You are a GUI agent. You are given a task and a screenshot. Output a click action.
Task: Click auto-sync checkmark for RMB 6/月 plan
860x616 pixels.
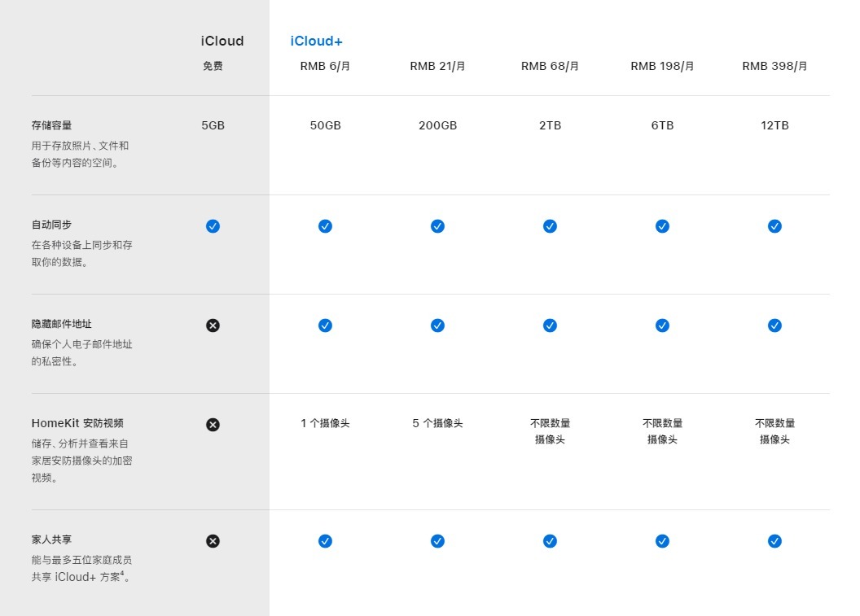(325, 226)
